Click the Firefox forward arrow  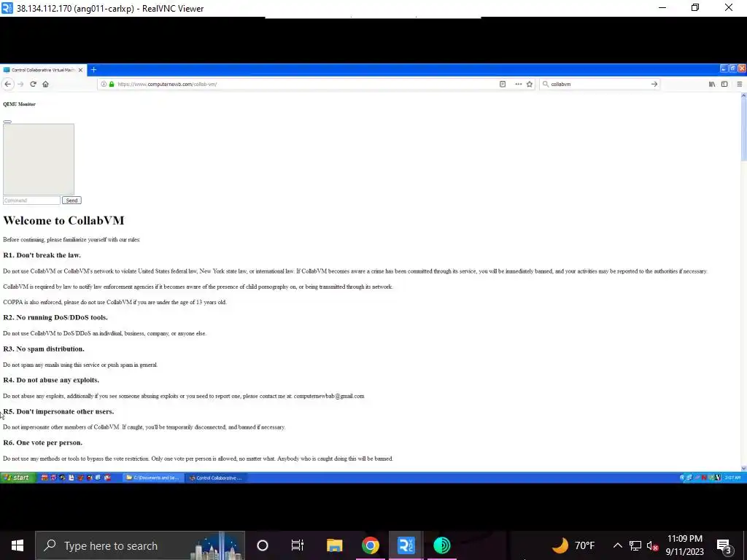(x=20, y=85)
